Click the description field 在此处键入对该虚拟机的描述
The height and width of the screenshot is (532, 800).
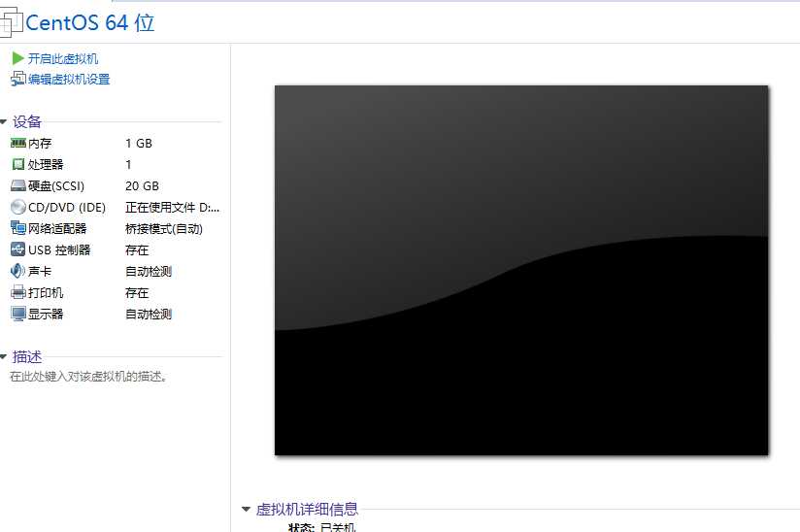click(88, 377)
